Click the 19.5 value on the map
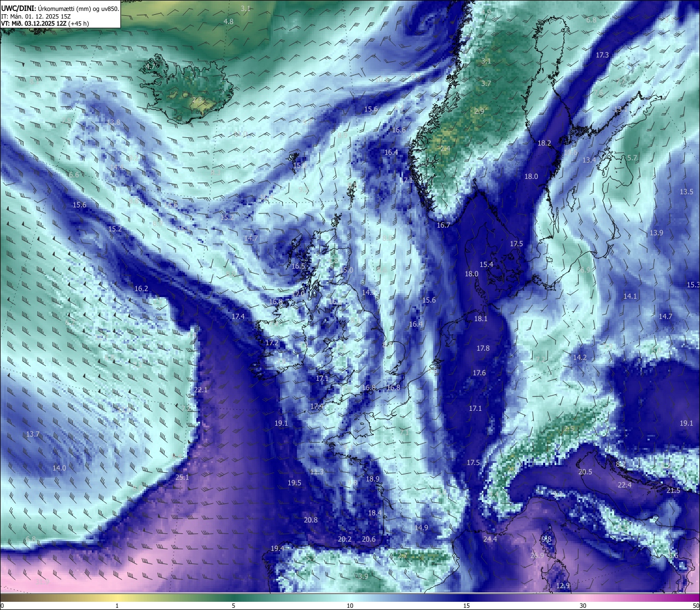 294,483
